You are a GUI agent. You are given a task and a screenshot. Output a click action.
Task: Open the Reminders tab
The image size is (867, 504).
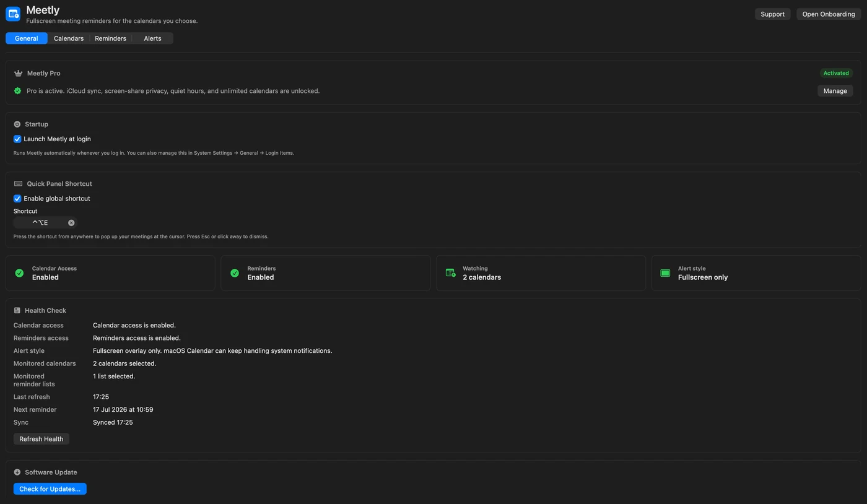pyautogui.click(x=110, y=38)
